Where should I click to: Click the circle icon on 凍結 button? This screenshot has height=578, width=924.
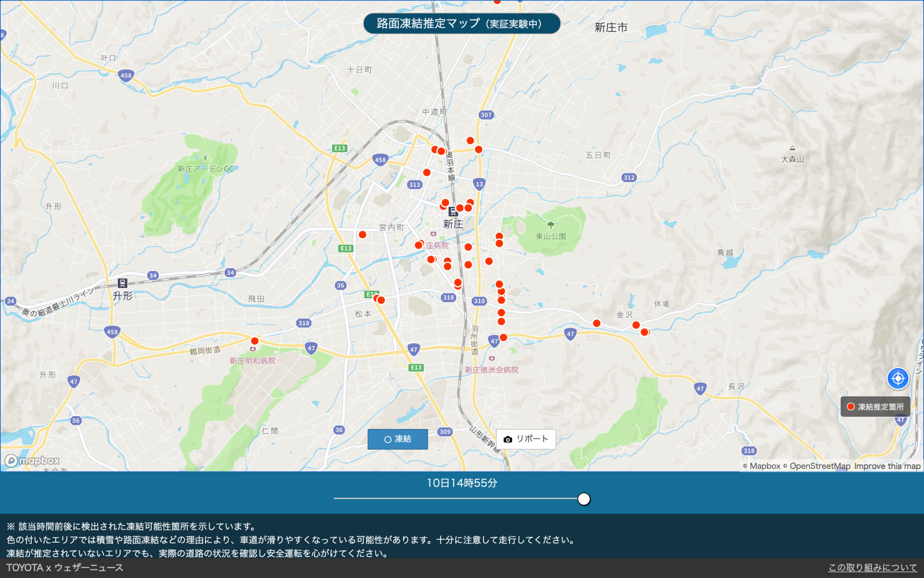388,439
